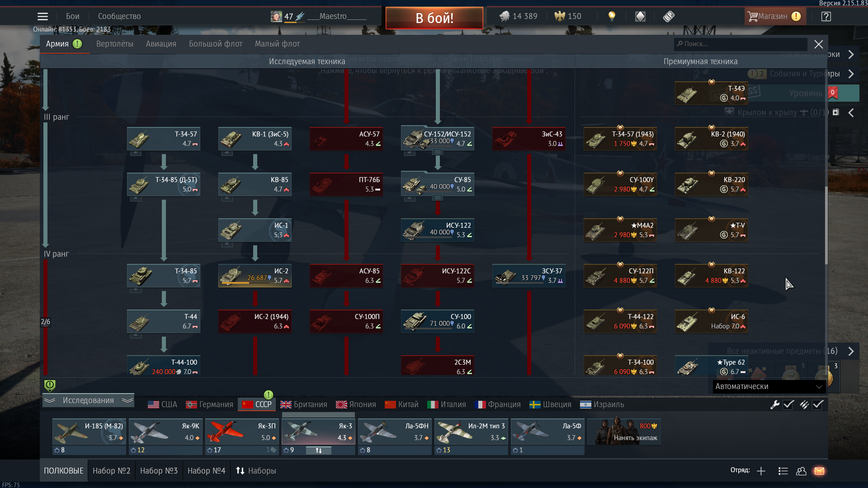Open the Магазин store button
The width and height of the screenshot is (868, 488).
pos(775,17)
